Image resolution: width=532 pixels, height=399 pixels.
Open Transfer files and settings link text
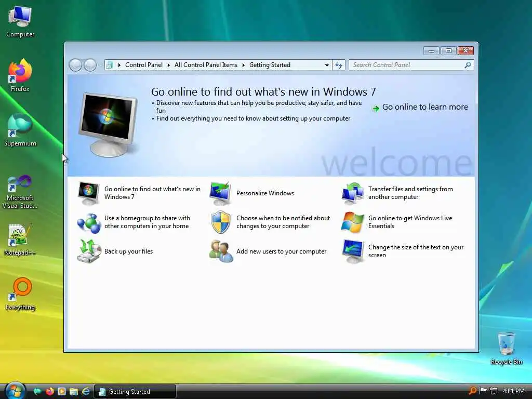click(x=410, y=193)
